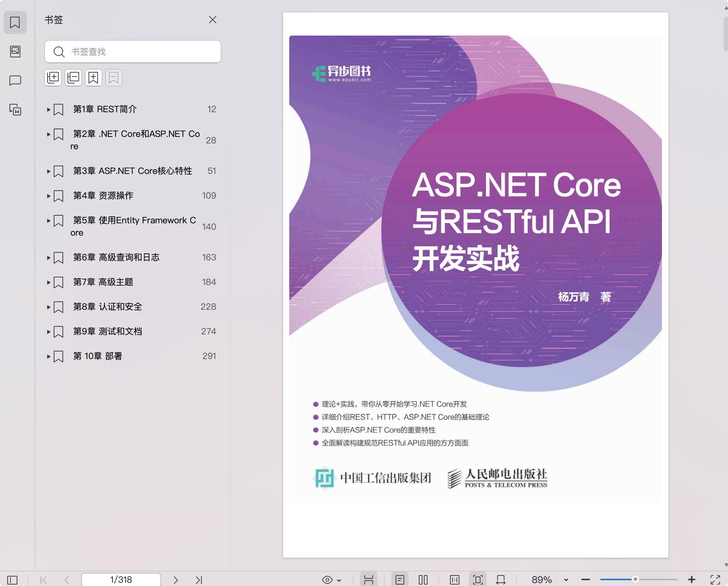This screenshot has height=586, width=728.
Task: Open the bookmarks sidebar panel
Action: [x=15, y=23]
